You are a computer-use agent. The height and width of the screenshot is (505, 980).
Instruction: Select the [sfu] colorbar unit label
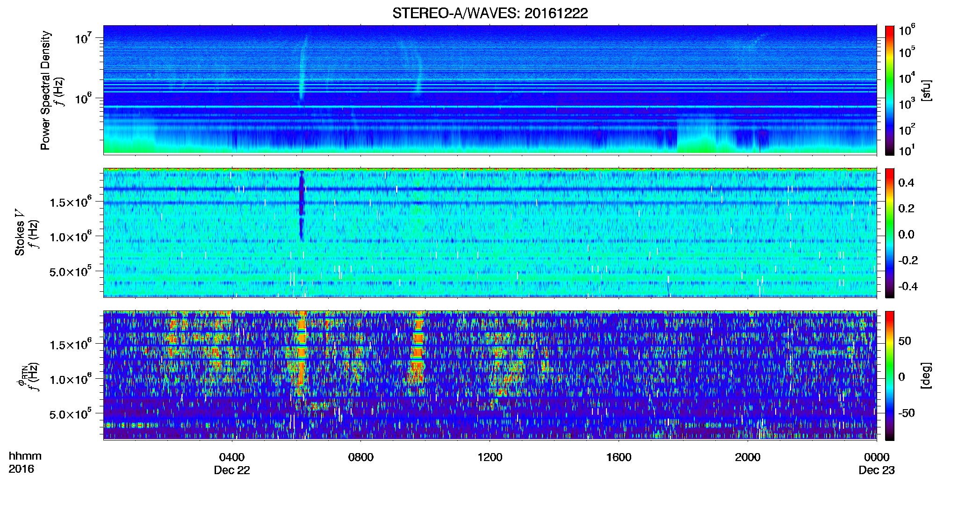coord(926,90)
